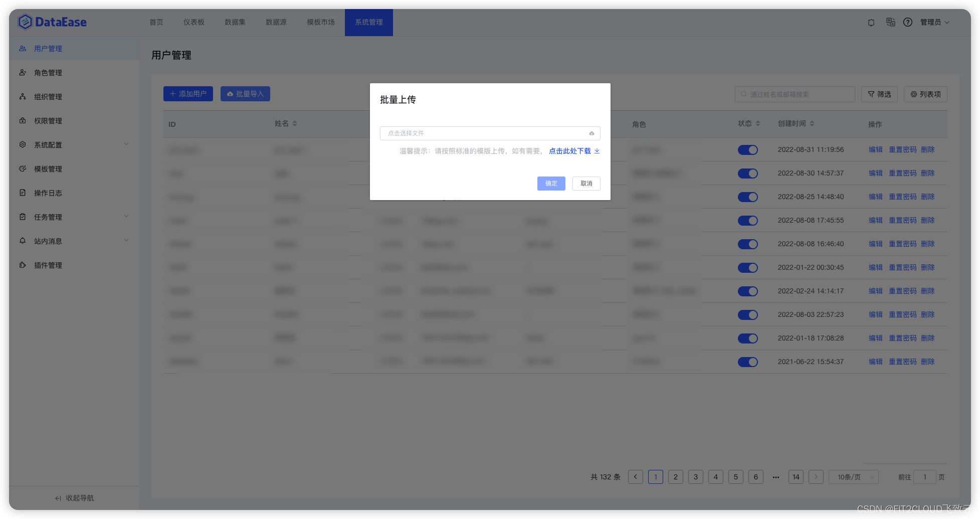Viewport: 980px width, 519px height.
Task: Toggle status switch for 2021-06-22 15:54:37 row
Action: tap(747, 362)
